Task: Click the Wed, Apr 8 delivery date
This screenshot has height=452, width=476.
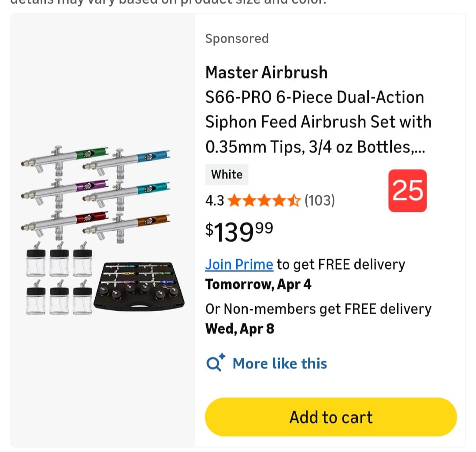Action: pyautogui.click(x=240, y=329)
